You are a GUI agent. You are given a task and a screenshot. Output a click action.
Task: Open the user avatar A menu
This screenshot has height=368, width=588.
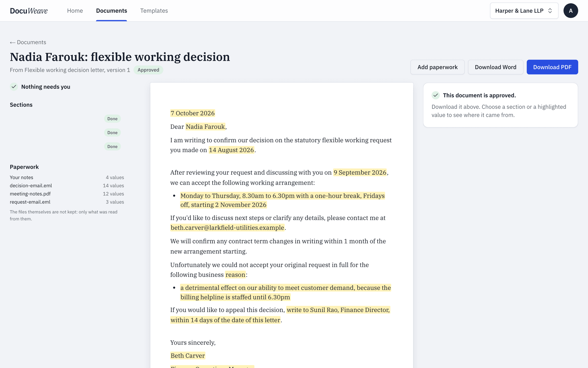(571, 11)
